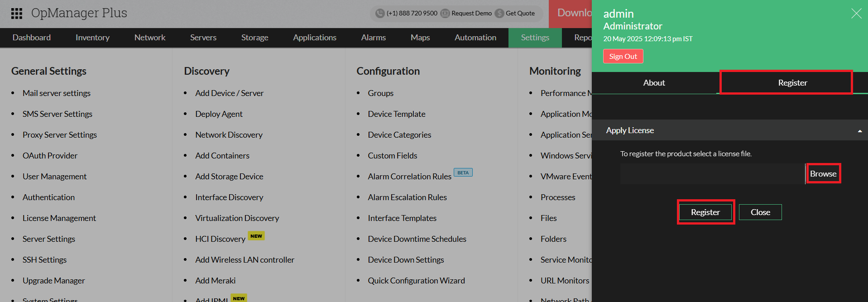Click the Request Demo link

(x=471, y=13)
